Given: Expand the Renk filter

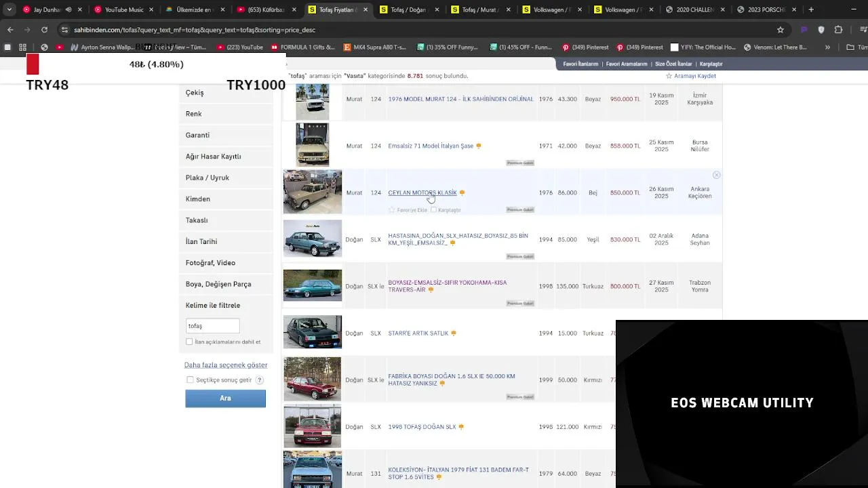Looking at the screenshot, I should coord(226,114).
